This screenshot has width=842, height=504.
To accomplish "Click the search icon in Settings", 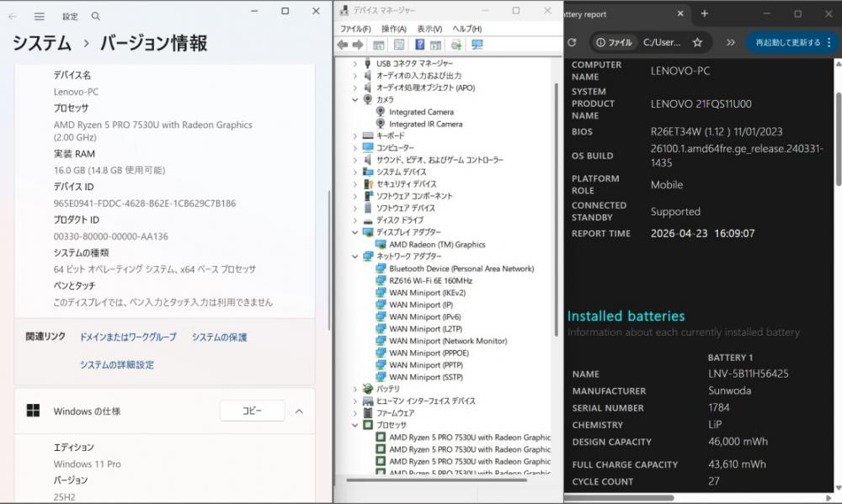I will [96, 16].
